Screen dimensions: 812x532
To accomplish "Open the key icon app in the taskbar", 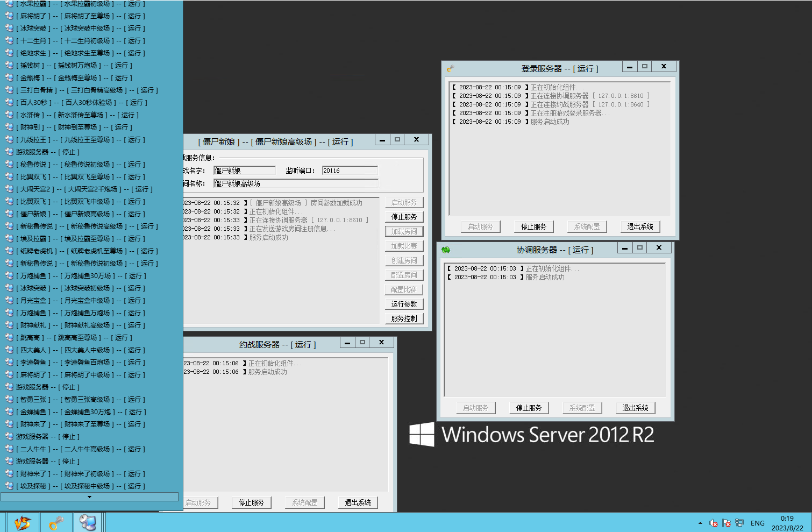I will click(56, 522).
